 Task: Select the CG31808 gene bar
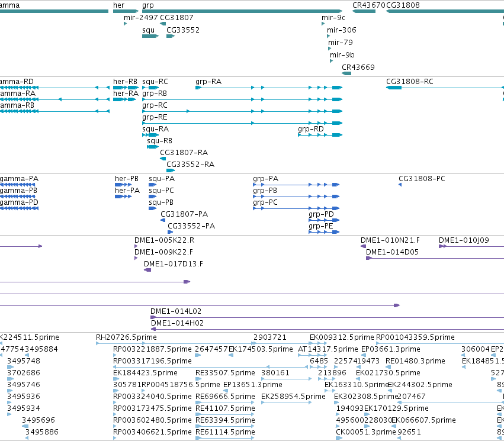click(445, 11)
